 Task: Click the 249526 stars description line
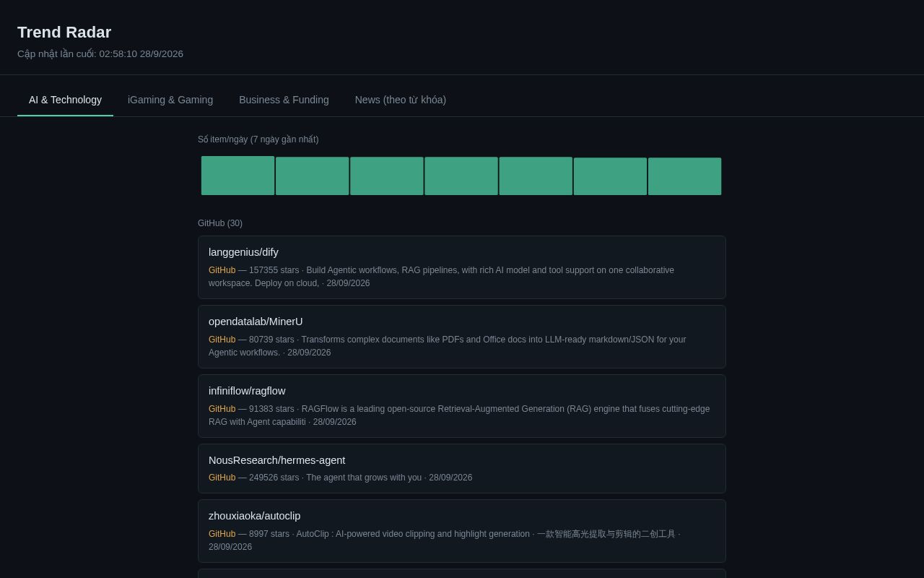341,478
